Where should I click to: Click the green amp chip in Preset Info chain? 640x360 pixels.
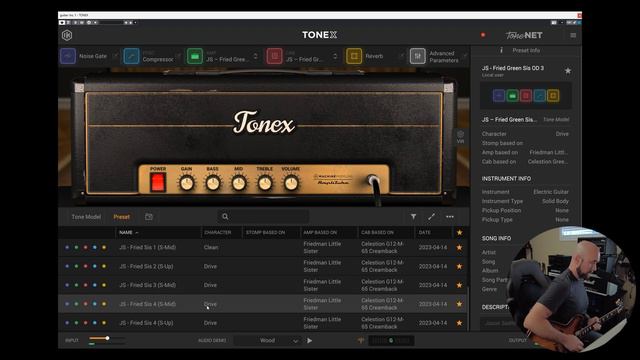point(512,96)
